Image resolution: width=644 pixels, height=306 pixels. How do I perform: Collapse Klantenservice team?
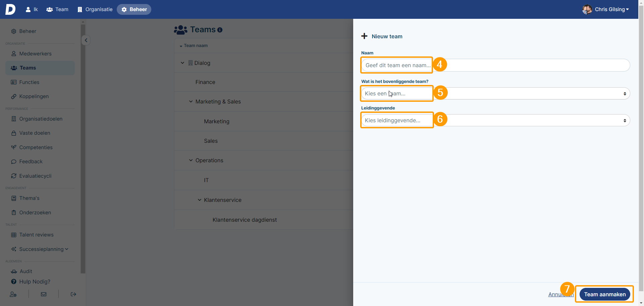coord(200,200)
